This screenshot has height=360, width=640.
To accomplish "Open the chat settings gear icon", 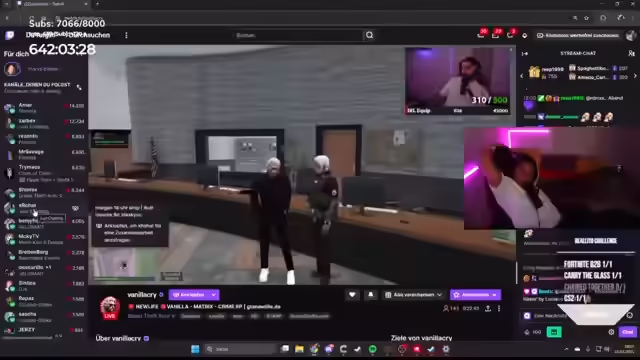I will [611, 332].
